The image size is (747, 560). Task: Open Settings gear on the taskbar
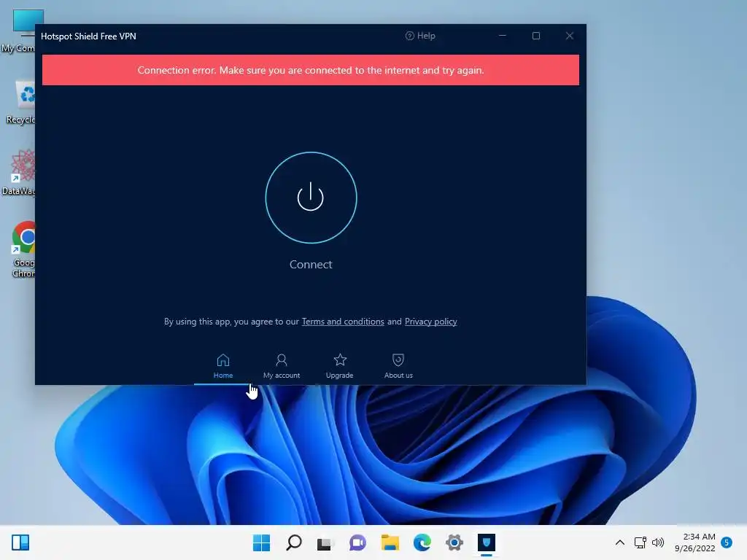point(454,542)
